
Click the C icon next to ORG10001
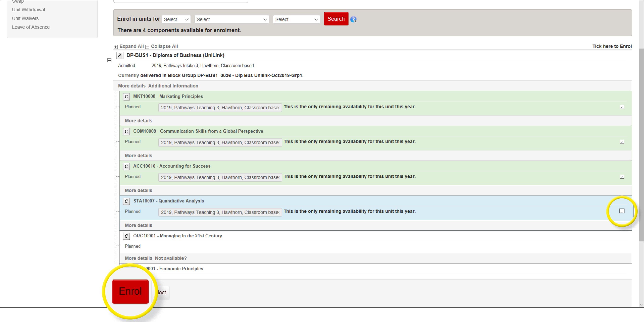click(126, 236)
